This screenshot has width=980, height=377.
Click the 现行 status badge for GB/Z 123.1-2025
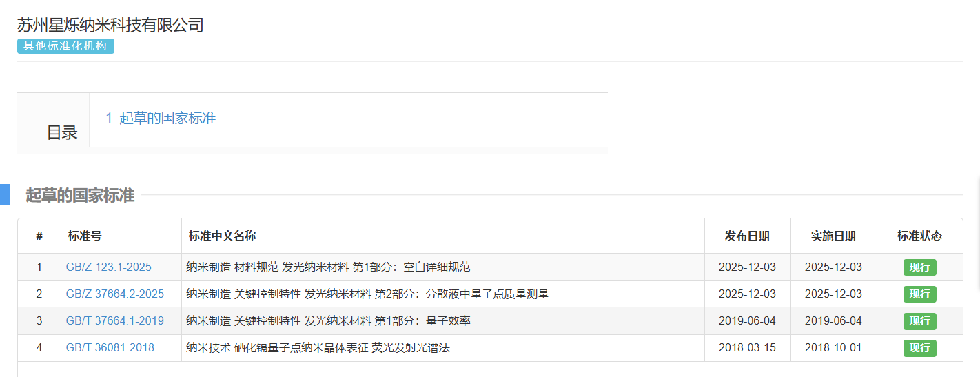(x=919, y=267)
